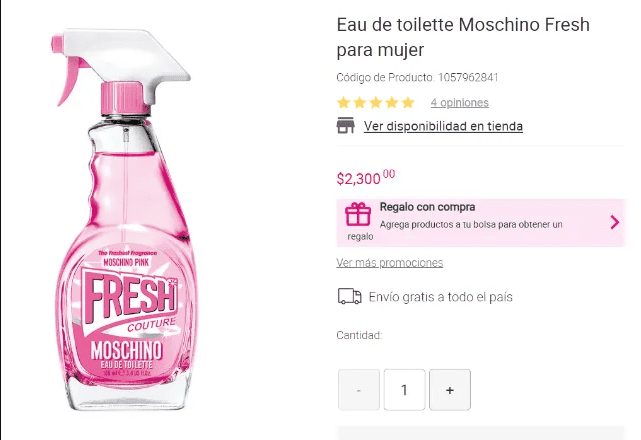Click the $2,300 price
This screenshot has height=440, width=641.
[366, 179]
